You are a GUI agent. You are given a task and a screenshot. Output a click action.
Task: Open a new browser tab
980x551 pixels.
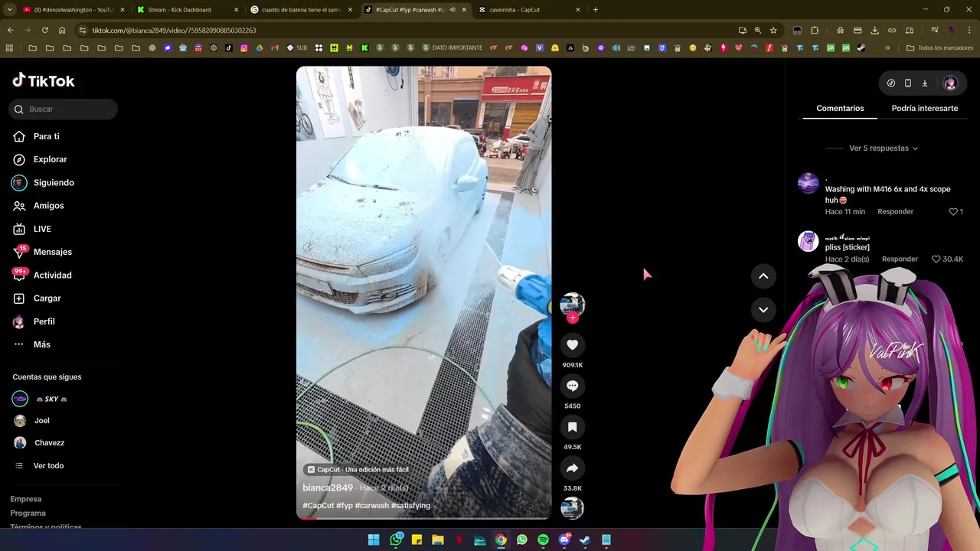[x=596, y=10]
